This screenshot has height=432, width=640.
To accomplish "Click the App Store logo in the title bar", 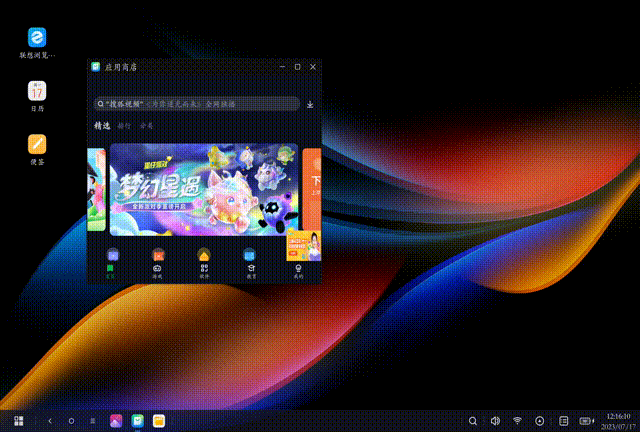I will coord(96,67).
